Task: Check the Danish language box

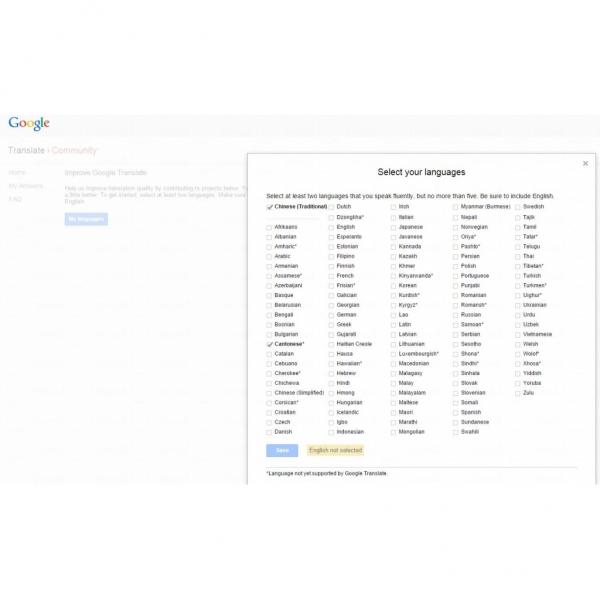Action: click(x=269, y=432)
